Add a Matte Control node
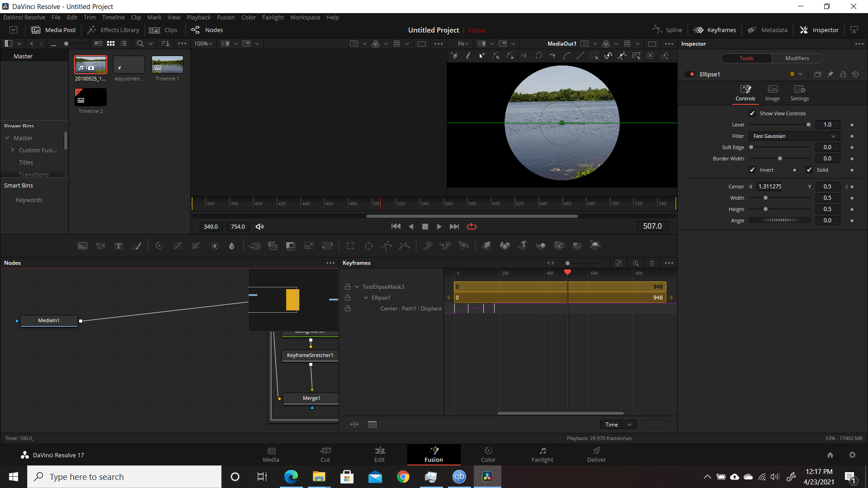Viewport: 868px width, 488px height. point(291,246)
